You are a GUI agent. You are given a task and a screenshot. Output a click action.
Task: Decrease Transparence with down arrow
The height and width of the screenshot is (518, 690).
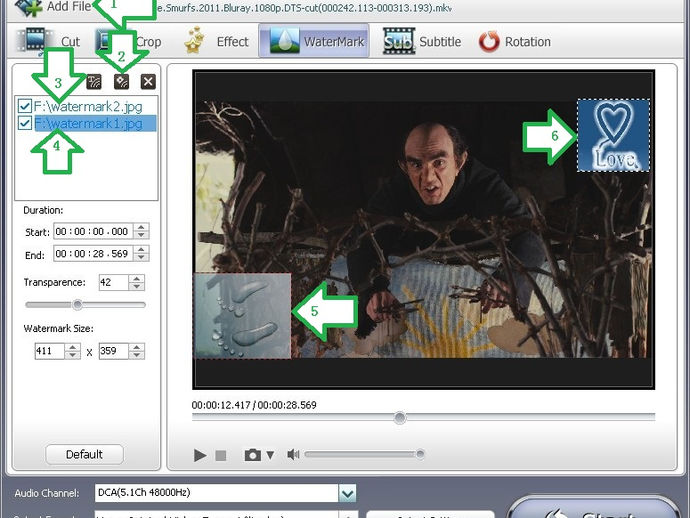[x=137, y=286]
